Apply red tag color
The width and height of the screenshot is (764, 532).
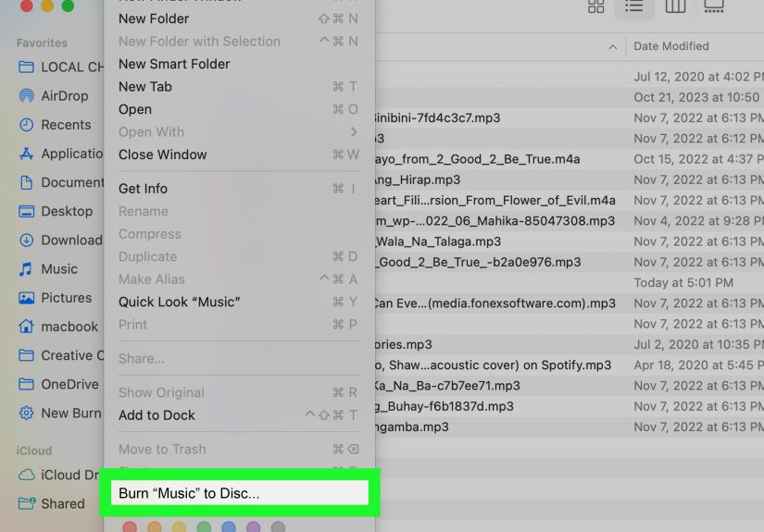pyautogui.click(x=130, y=527)
